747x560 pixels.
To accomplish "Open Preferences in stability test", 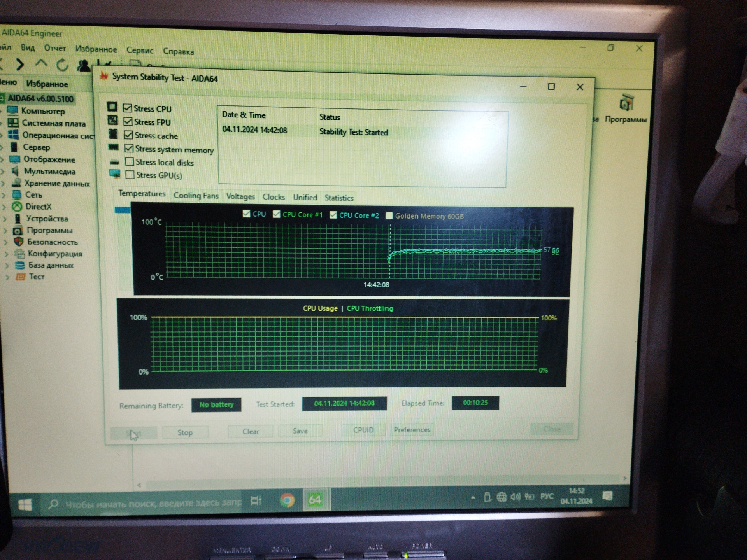I will pyautogui.click(x=412, y=429).
